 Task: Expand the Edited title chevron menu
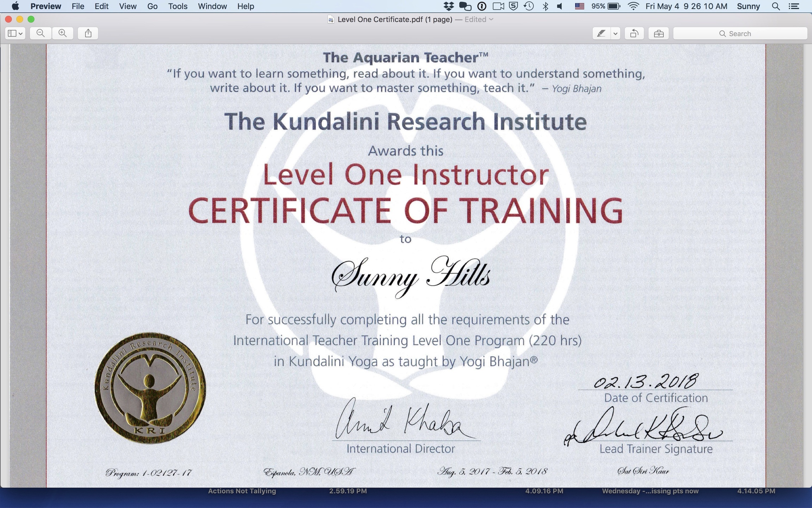click(491, 19)
